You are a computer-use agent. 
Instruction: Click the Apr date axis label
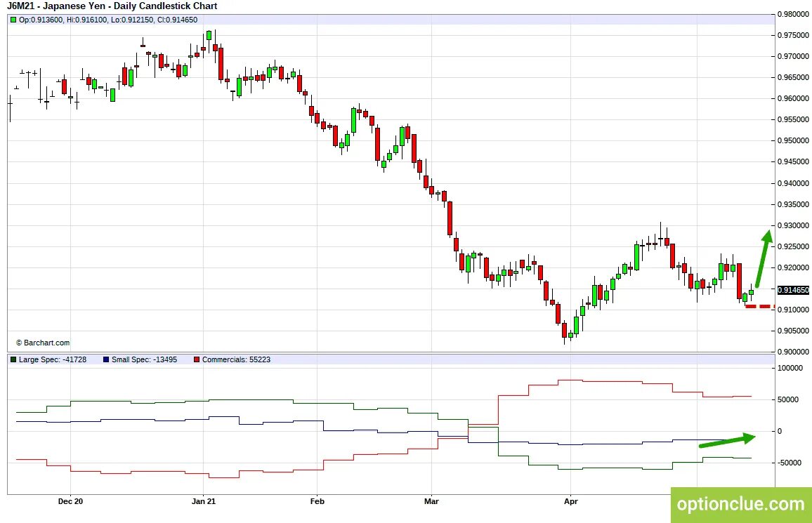[570, 501]
